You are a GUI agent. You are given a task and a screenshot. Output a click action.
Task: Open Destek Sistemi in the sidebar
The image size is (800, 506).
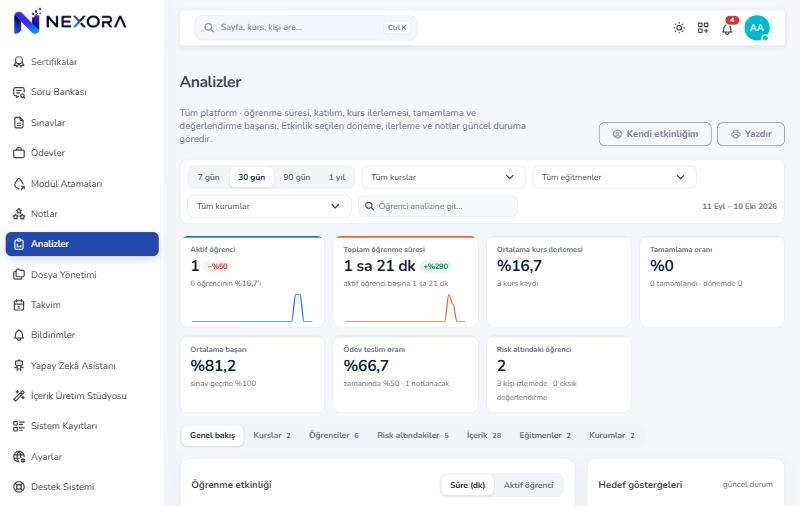point(82,487)
